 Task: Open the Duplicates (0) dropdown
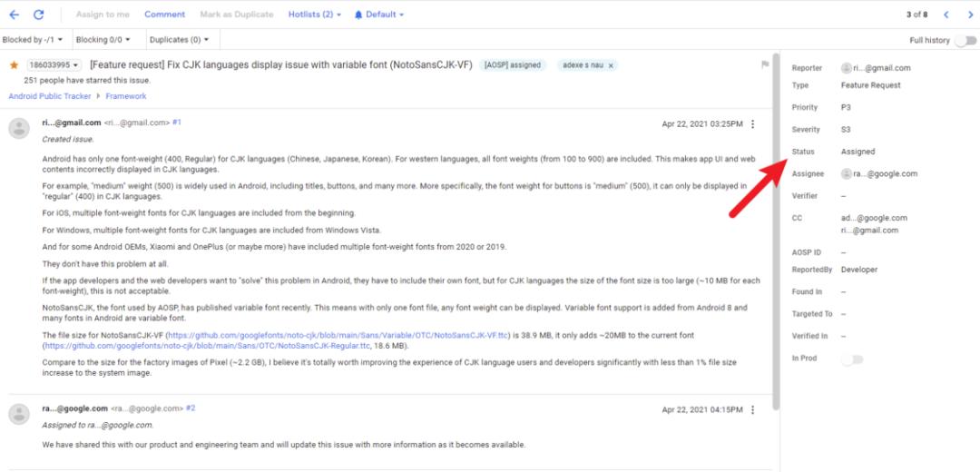(180, 39)
